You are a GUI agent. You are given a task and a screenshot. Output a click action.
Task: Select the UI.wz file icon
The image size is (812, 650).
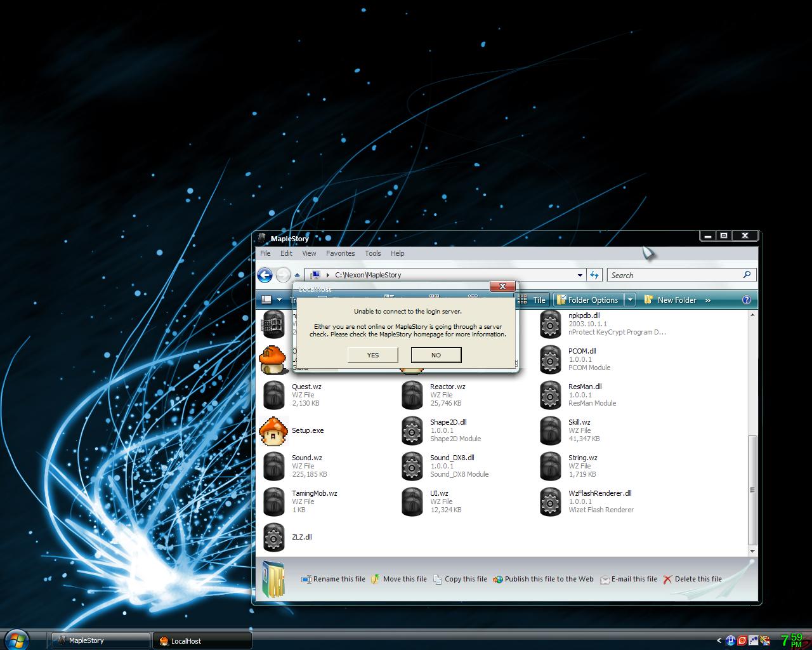[412, 501]
